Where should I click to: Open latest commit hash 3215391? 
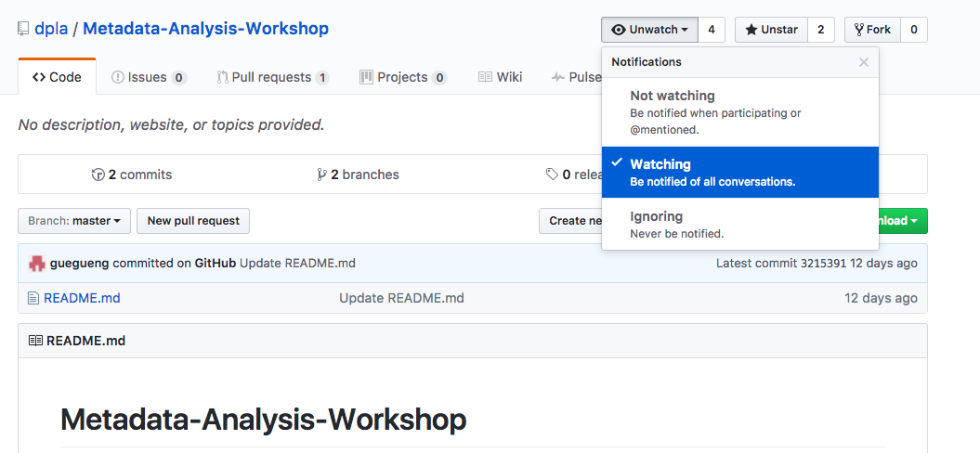point(823,263)
